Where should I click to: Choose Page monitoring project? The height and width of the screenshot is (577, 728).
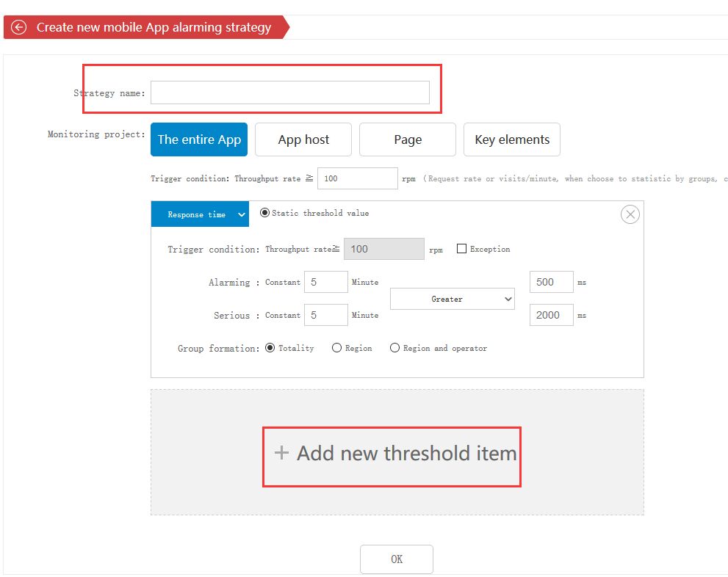[x=407, y=139]
